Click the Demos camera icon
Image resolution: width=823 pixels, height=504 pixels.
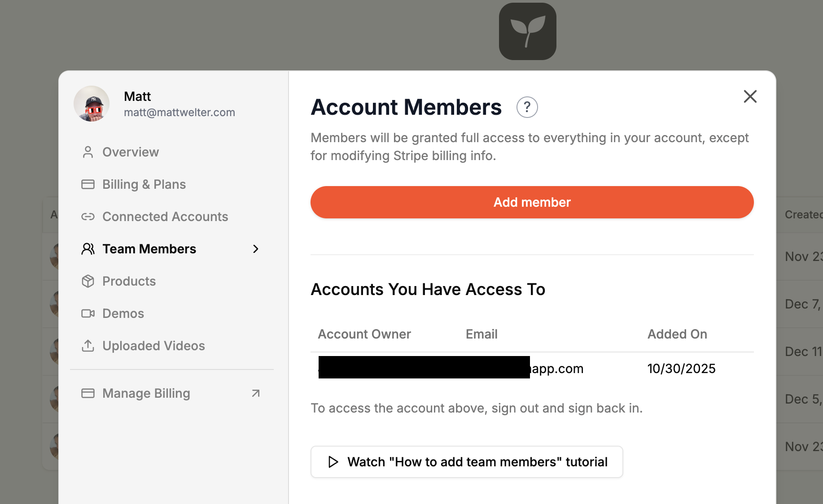click(88, 313)
